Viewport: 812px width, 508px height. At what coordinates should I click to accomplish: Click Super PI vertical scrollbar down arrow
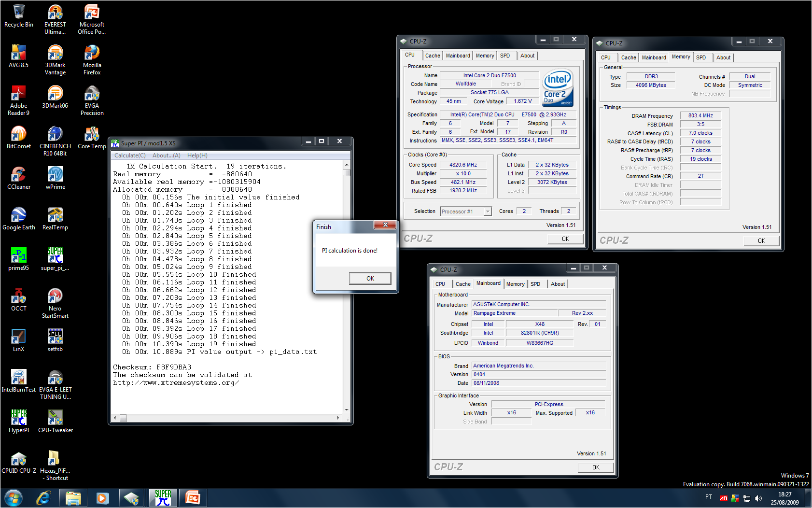point(347,409)
